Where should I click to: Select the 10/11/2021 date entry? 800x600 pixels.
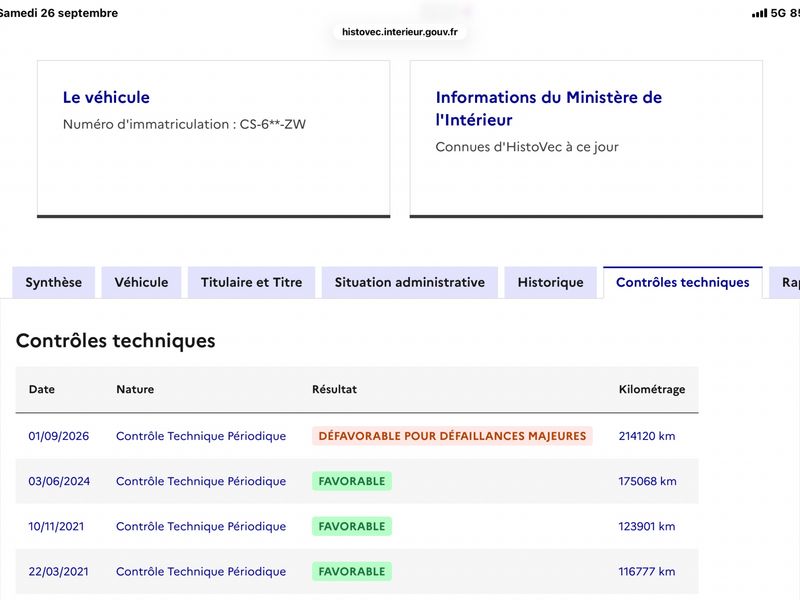[56, 526]
